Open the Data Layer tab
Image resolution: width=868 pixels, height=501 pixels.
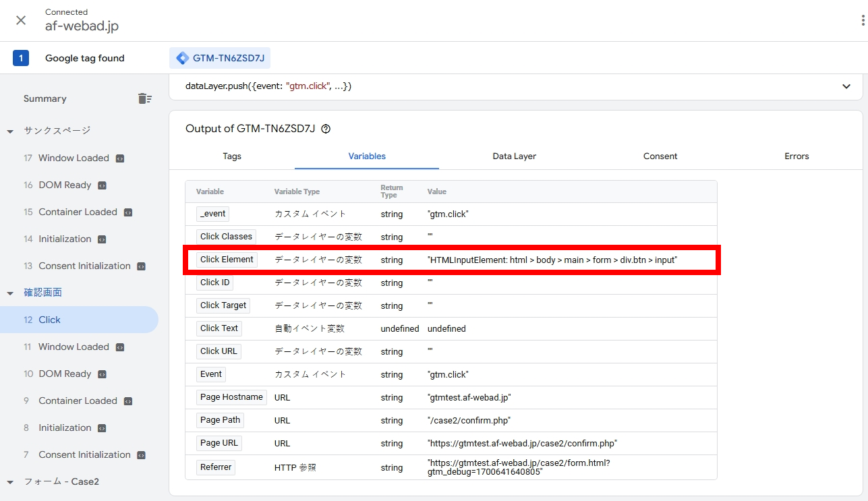click(x=514, y=156)
